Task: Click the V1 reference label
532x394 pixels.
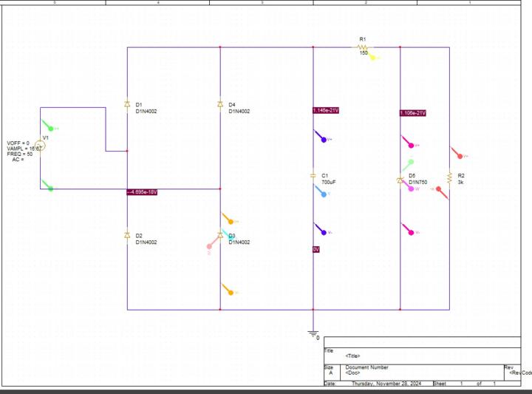Action: [x=46, y=137]
